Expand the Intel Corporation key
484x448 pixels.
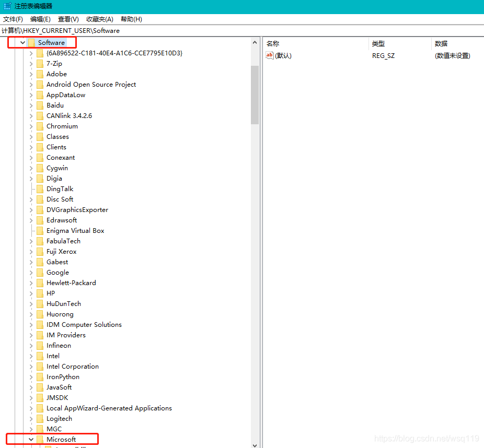click(31, 367)
